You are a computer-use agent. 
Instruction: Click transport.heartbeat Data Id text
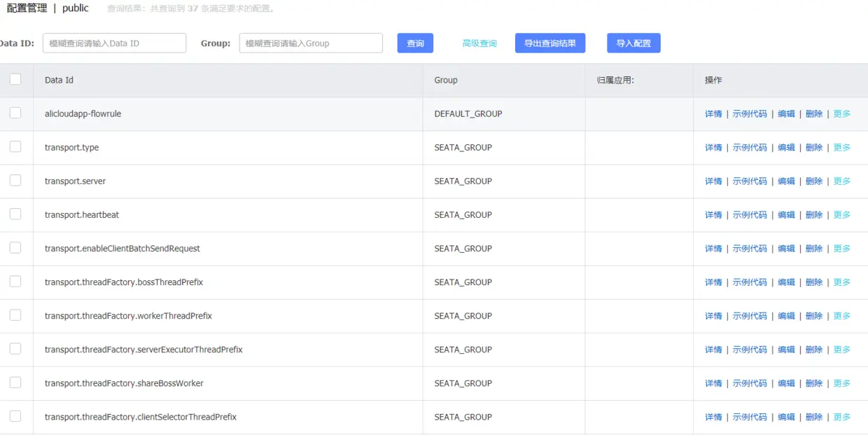point(82,214)
